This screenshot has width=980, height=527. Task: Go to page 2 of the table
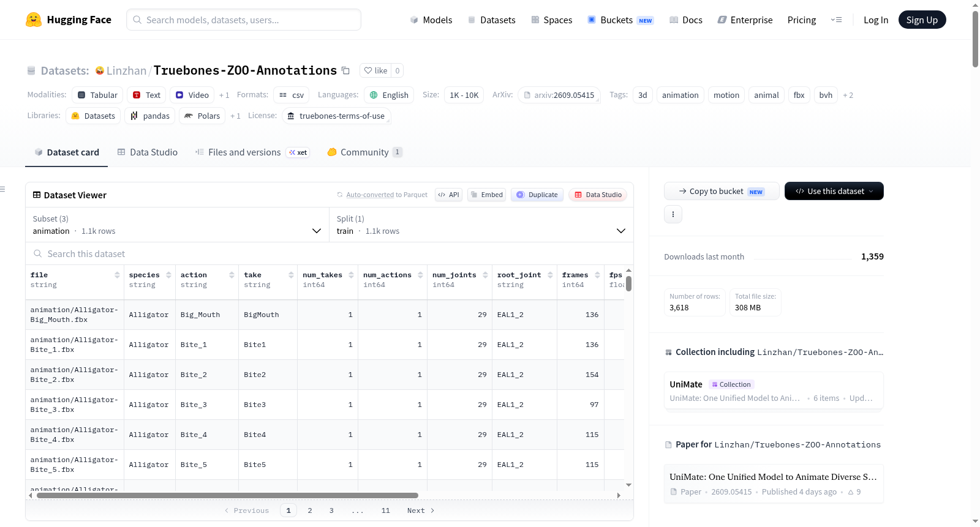click(310, 510)
